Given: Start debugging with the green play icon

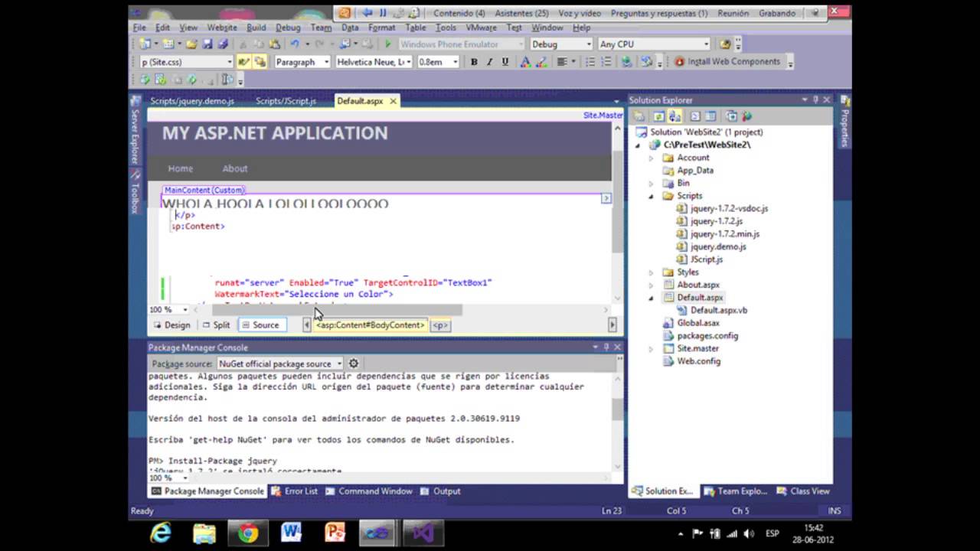Looking at the screenshot, I should coord(387,44).
